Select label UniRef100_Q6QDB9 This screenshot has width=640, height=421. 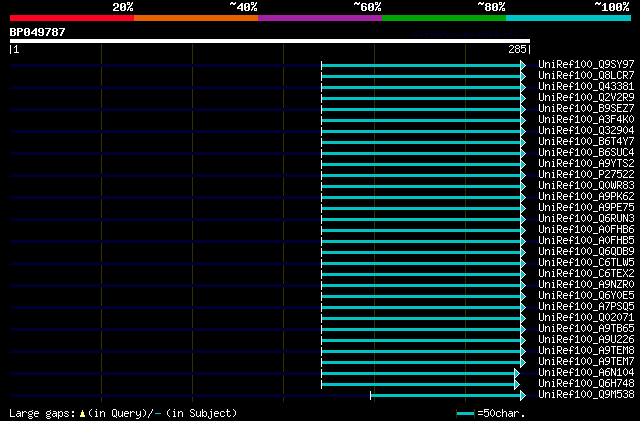[x=586, y=252]
